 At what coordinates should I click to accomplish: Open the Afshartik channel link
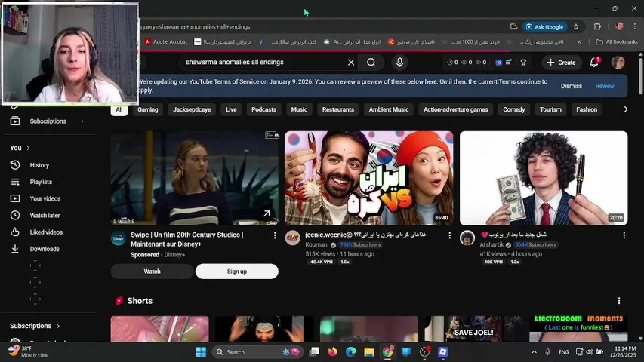[x=491, y=244]
